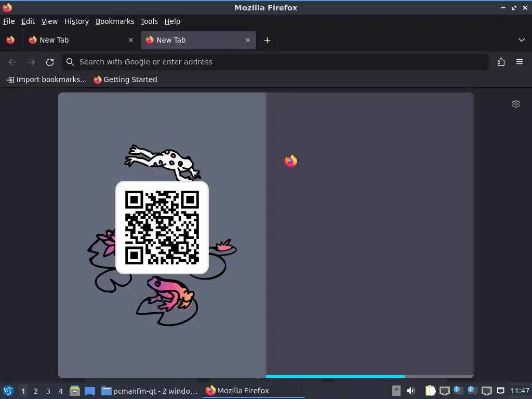532x399 pixels.
Task: Close the first New Tab
Action: click(x=131, y=40)
